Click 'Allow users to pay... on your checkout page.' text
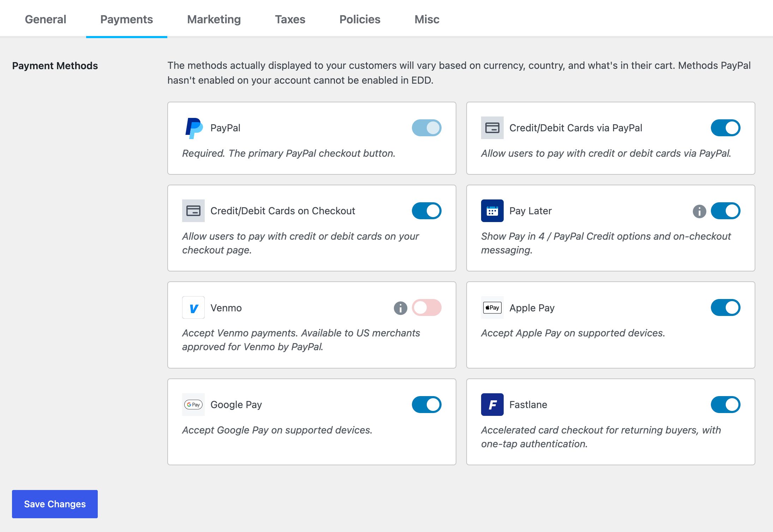 click(x=300, y=243)
